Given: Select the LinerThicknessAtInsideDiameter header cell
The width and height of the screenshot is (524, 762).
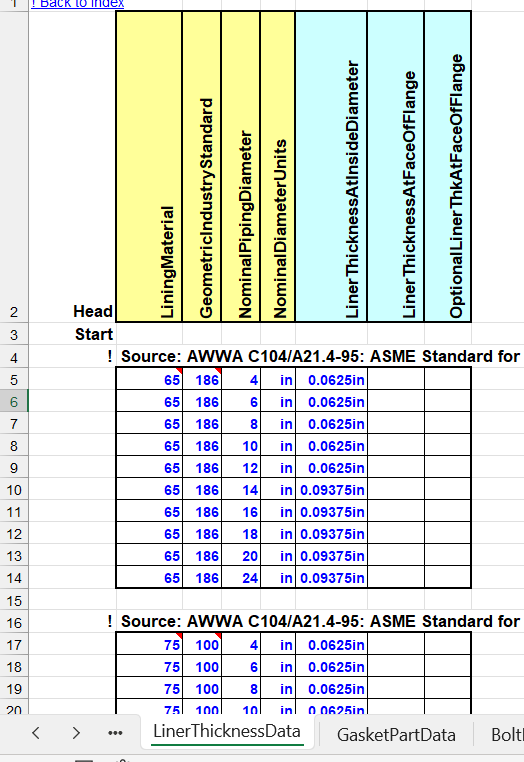Looking at the screenshot, I should click(331, 166).
